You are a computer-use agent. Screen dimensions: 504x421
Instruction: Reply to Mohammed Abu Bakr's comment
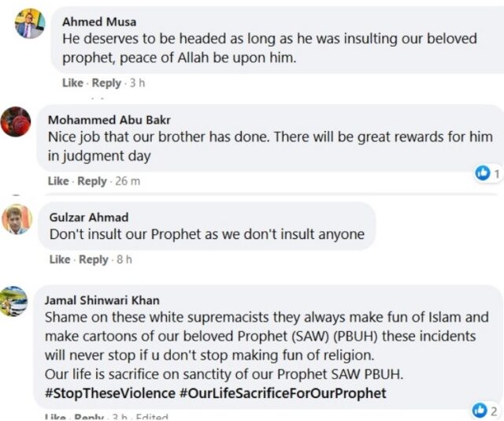tap(91, 181)
